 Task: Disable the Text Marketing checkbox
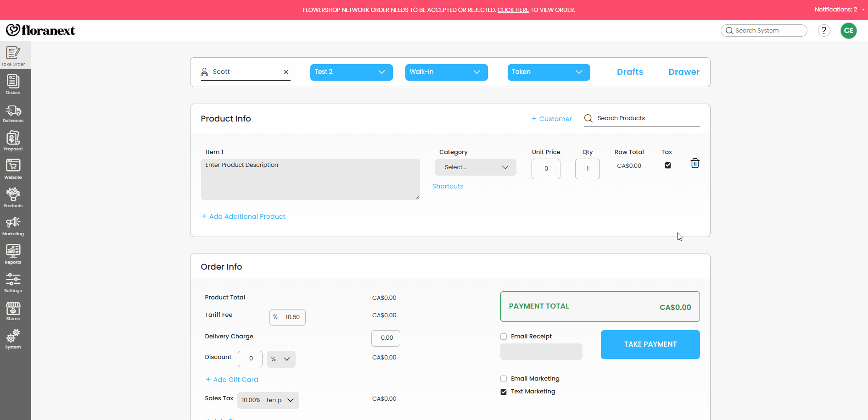(504, 392)
